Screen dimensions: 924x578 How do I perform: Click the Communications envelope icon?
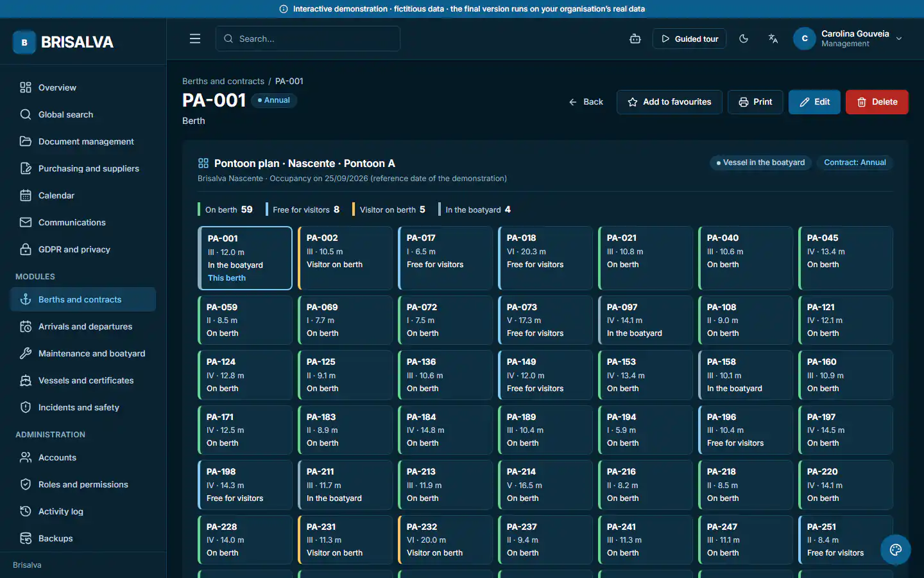(26, 222)
